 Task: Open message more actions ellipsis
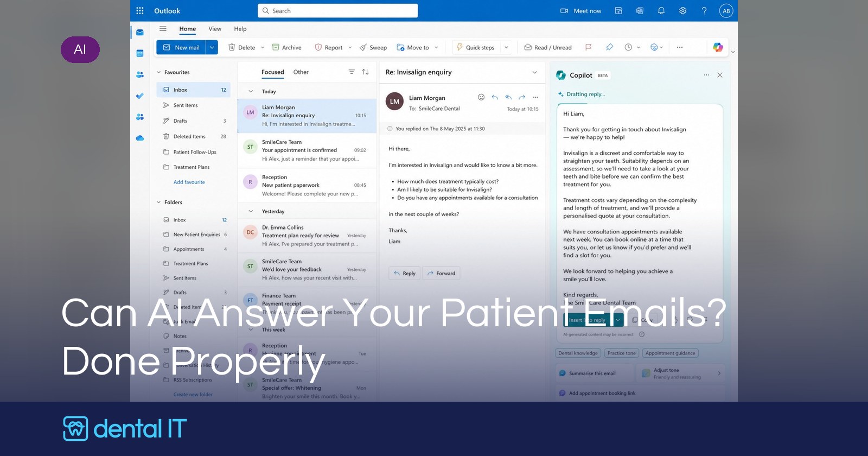(x=535, y=97)
